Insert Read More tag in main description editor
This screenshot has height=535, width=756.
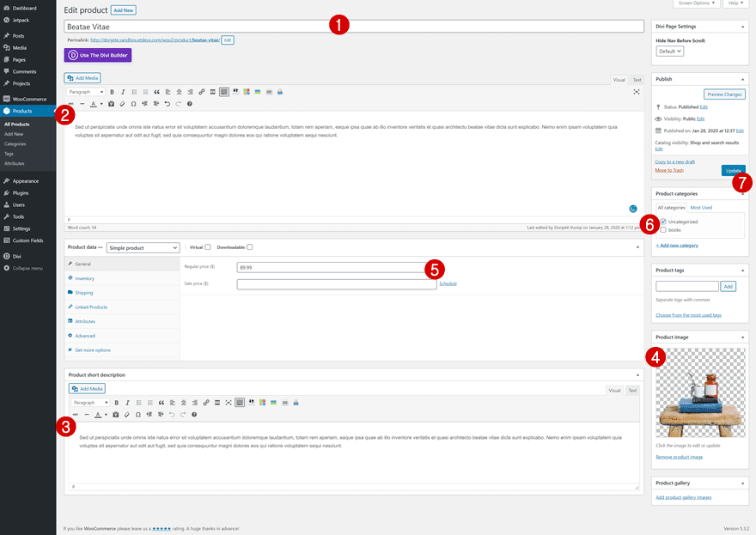coord(213,92)
